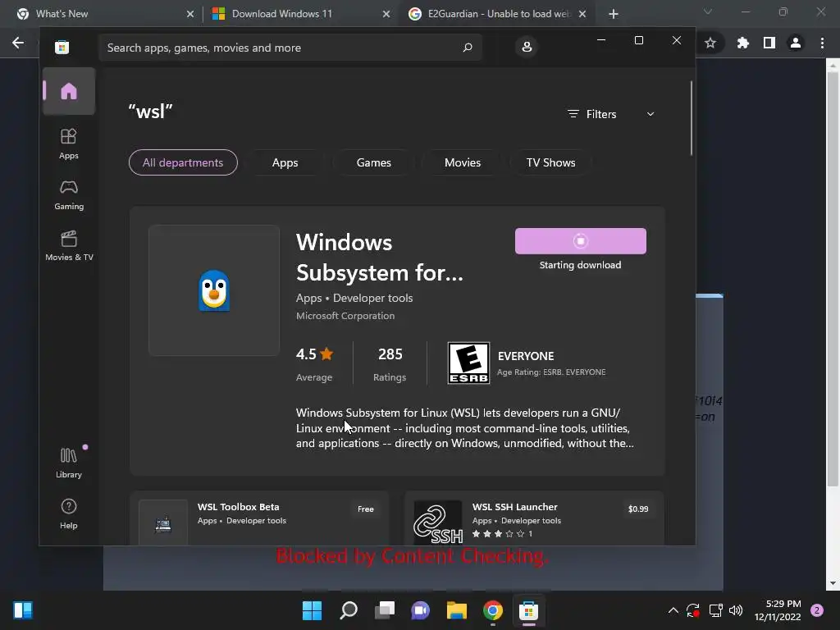840x630 pixels.
Task: Toggle the Chrome side panel
Action: [769, 43]
